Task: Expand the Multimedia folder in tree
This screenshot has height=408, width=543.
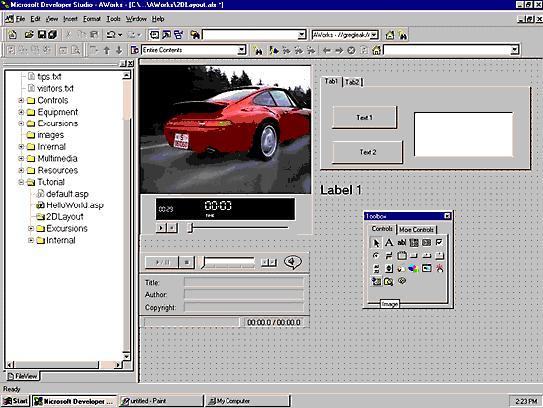Action: (21, 159)
